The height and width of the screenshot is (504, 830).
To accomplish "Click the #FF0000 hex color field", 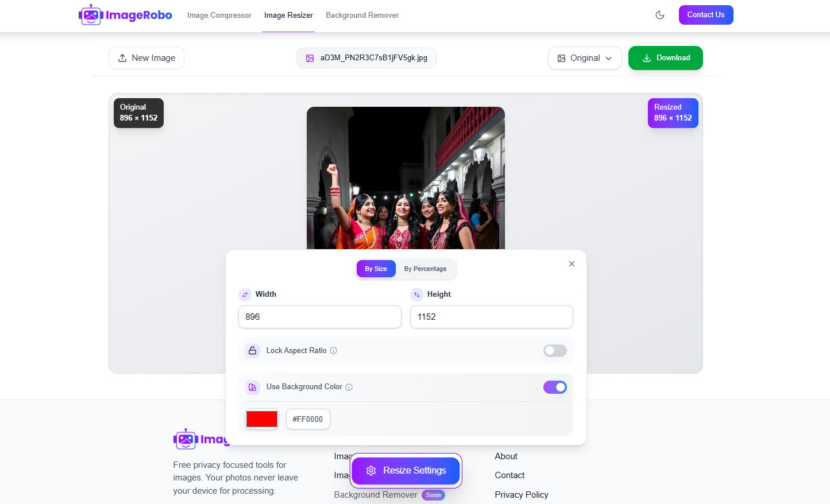I will (x=308, y=419).
